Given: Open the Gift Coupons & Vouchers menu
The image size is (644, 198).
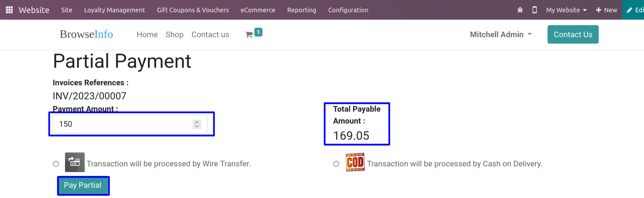Looking at the screenshot, I should click(193, 10).
